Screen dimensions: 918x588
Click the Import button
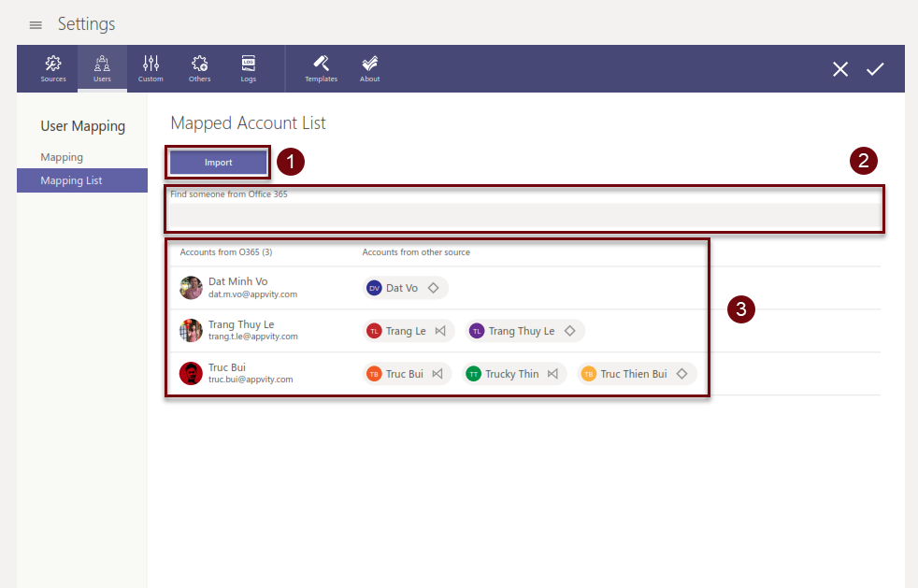(x=219, y=163)
